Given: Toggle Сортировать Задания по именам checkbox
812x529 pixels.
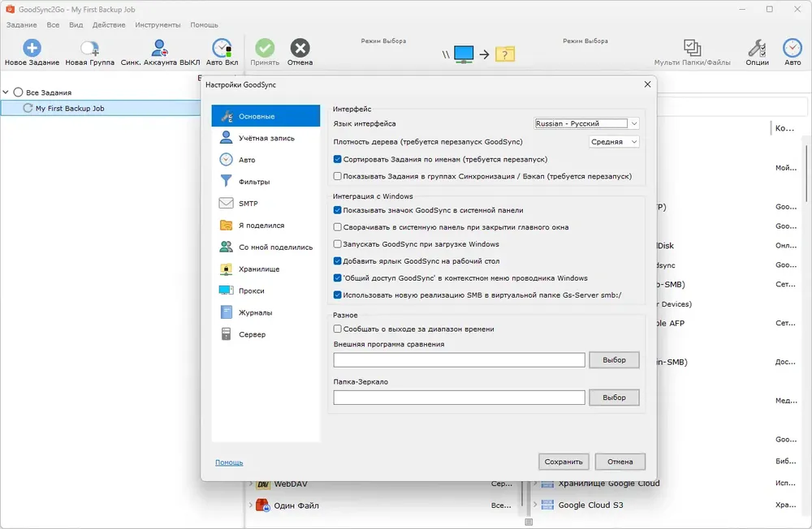Looking at the screenshot, I should coord(337,159).
